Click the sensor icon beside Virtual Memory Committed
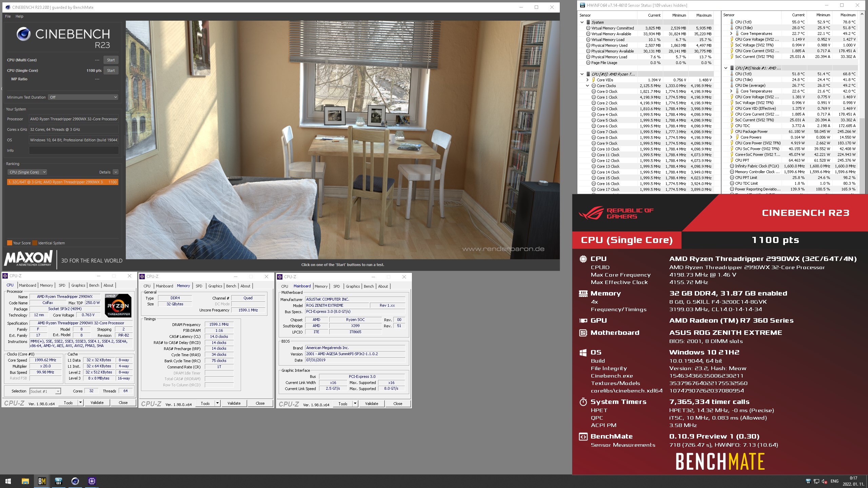This screenshot has width=868, height=488. tap(588, 28)
